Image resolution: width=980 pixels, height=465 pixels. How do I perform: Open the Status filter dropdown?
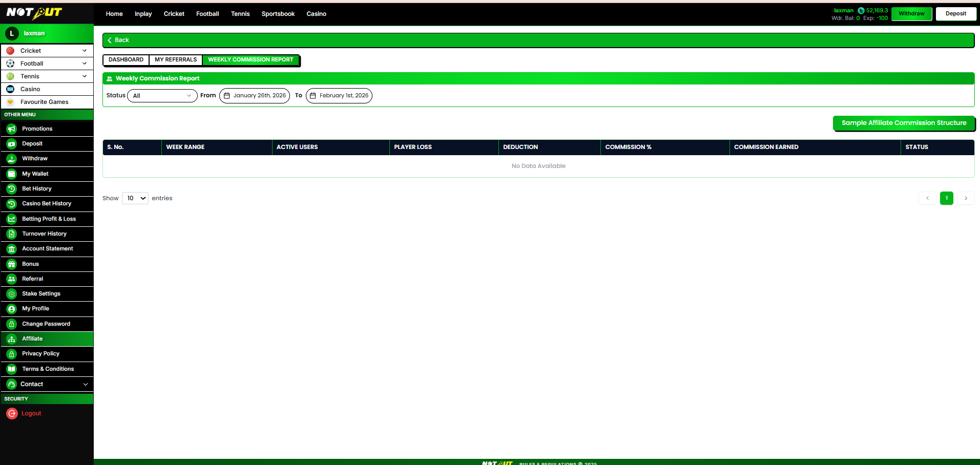tap(162, 96)
